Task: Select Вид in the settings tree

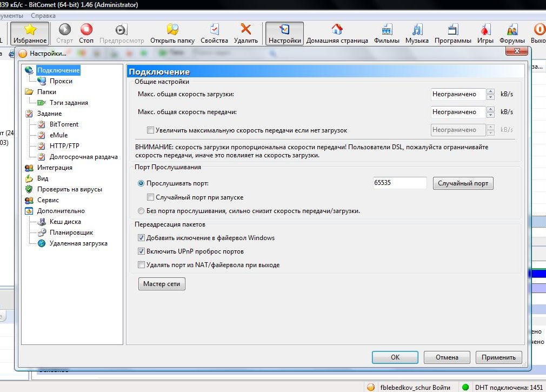Action: [x=43, y=178]
